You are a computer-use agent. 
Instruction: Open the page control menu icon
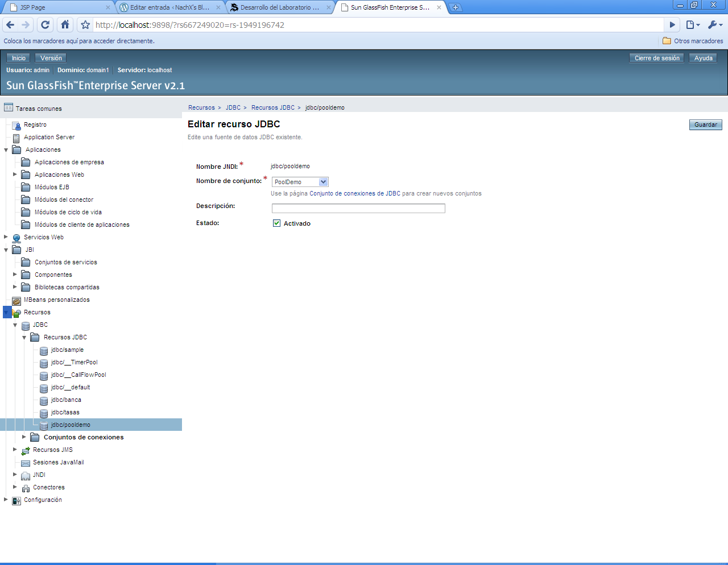693,24
